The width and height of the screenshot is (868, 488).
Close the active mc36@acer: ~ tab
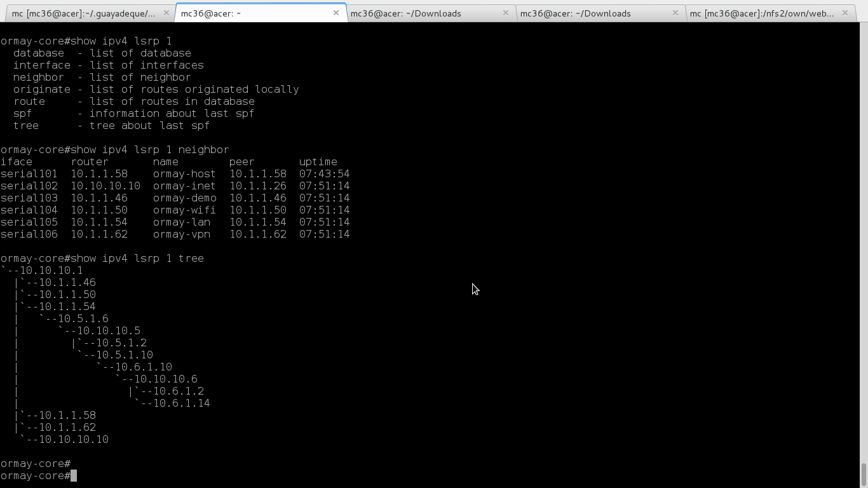[x=336, y=13]
